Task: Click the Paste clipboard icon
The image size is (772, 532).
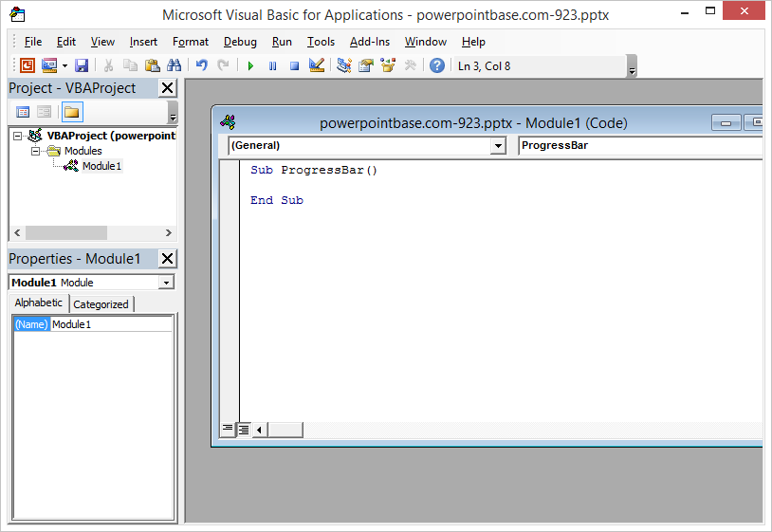Action: coord(153,65)
